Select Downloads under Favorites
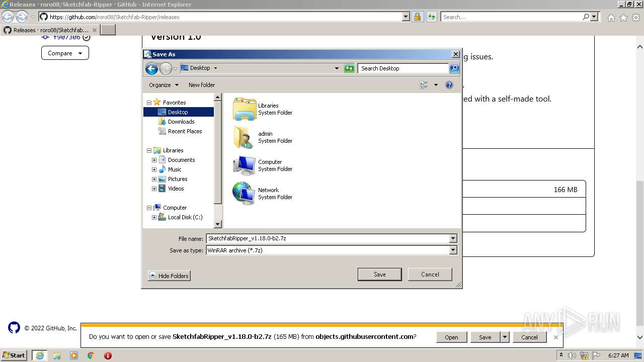 pos(181,122)
